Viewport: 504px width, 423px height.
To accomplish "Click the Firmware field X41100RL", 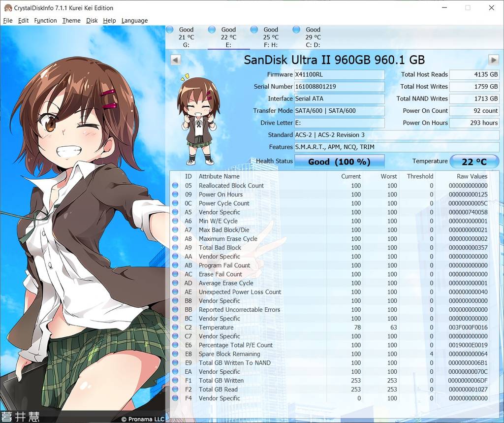I will tap(340, 75).
